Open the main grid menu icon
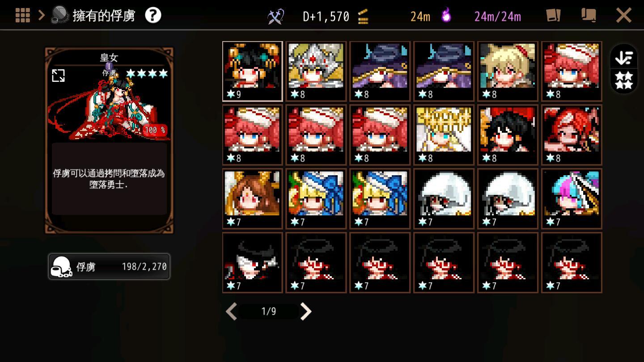 tap(23, 15)
